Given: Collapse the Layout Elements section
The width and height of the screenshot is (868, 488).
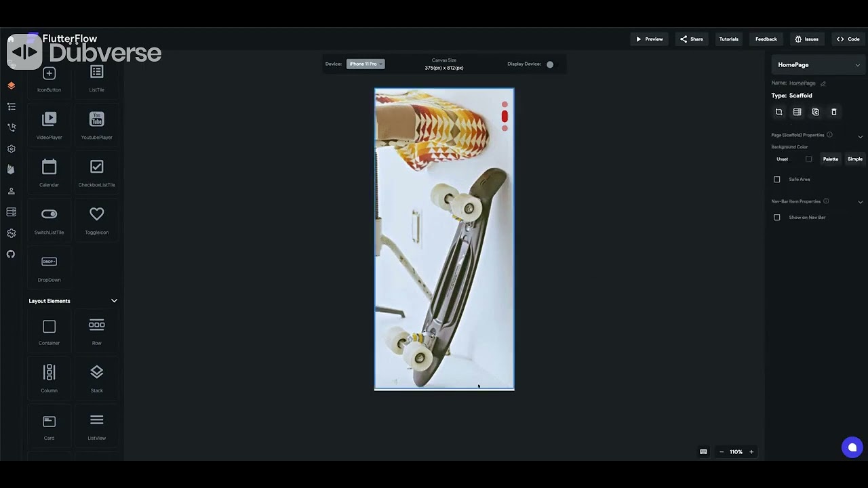Looking at the screenshot, I should [x=114, y=301].
